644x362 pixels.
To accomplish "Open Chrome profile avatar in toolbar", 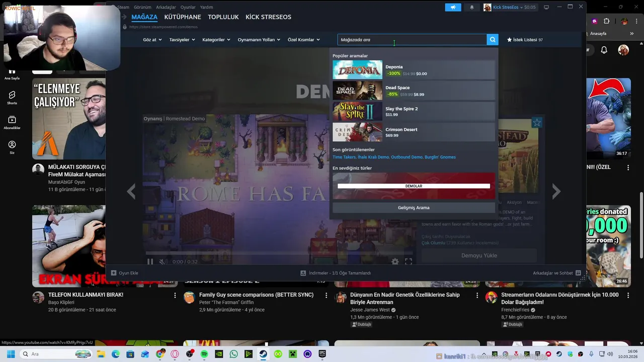I will [624, 21].
